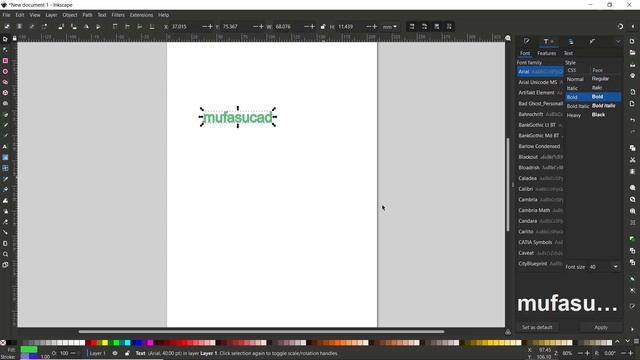
Task: Select the Gradient tool
Action: 5,157
